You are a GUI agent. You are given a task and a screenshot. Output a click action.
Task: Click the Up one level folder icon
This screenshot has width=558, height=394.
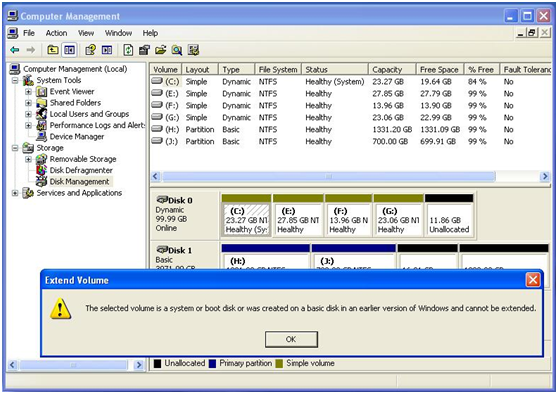[53, 50]
